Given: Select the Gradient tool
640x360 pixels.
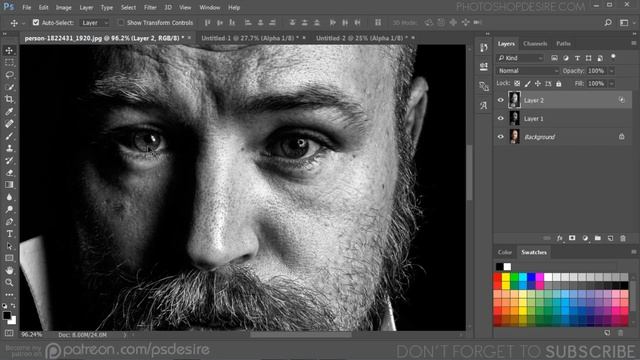Looking at the screenshot, I should [x=9, y=185].
